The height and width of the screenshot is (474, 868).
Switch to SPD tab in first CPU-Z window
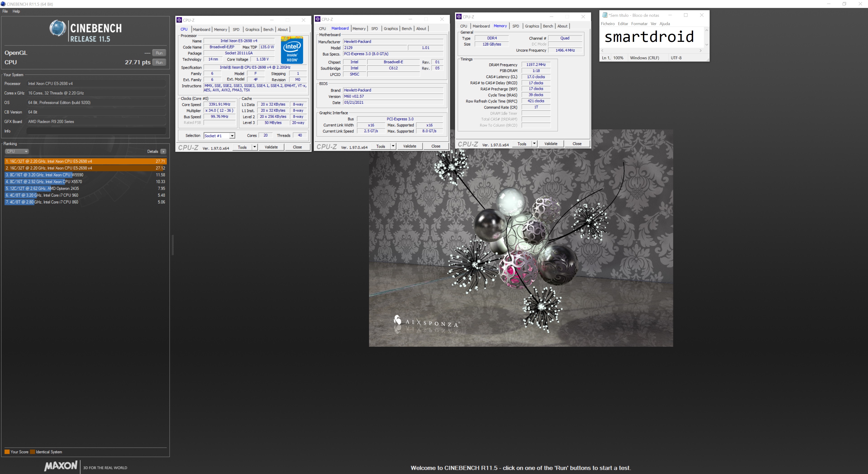coord(236,30)
